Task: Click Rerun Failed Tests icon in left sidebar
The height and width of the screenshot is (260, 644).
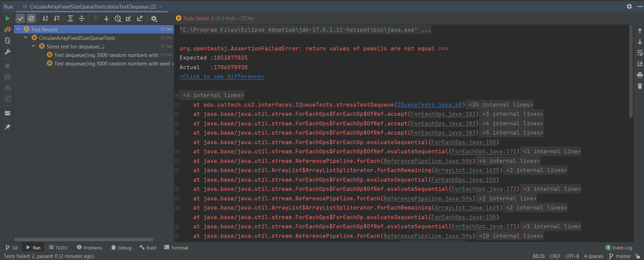Action: 7,30
